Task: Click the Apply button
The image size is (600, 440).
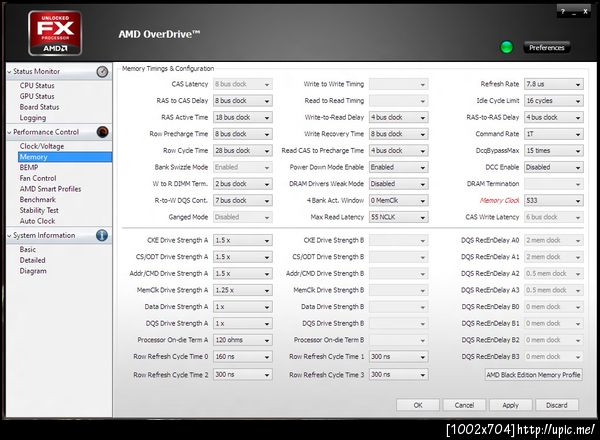Action: 510,405
